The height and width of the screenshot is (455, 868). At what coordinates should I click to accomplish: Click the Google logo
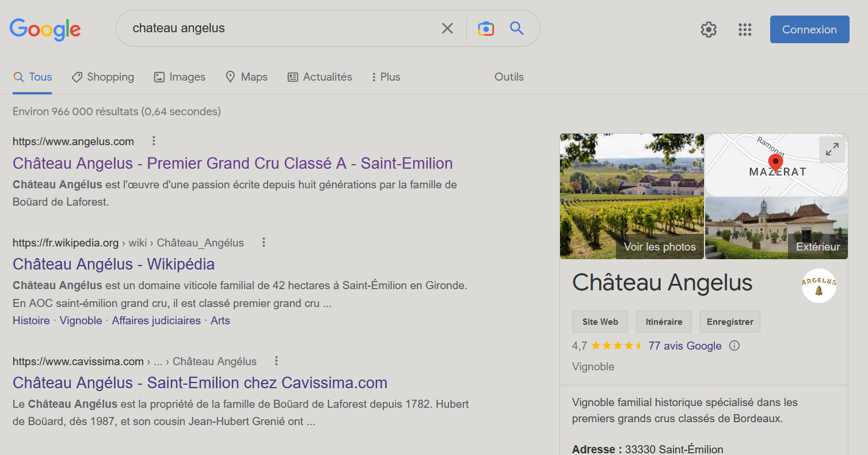[45, 29]
